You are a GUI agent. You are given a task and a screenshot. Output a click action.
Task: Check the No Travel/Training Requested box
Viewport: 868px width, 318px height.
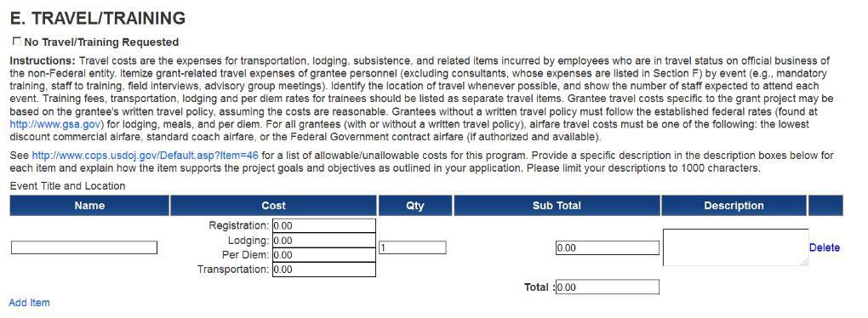point(17,41)
